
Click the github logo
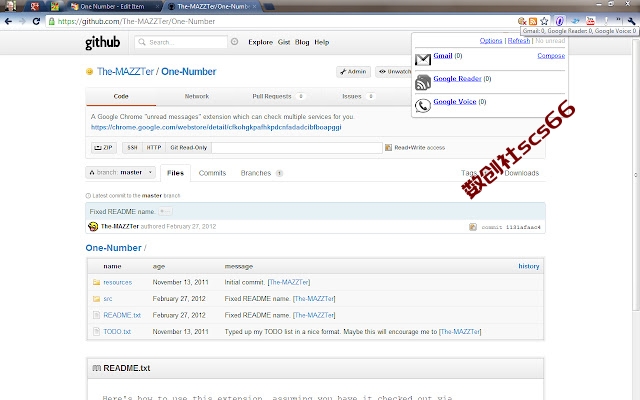(102, 42)
